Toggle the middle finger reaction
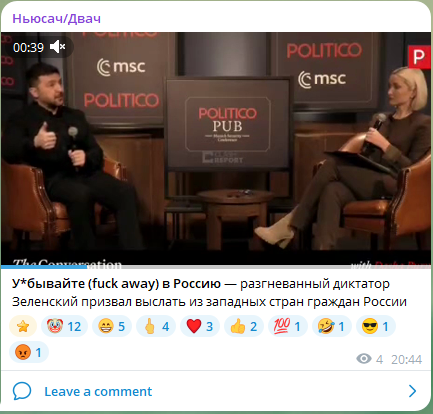This screenshot has width=433, height=414. coord(156,326)
